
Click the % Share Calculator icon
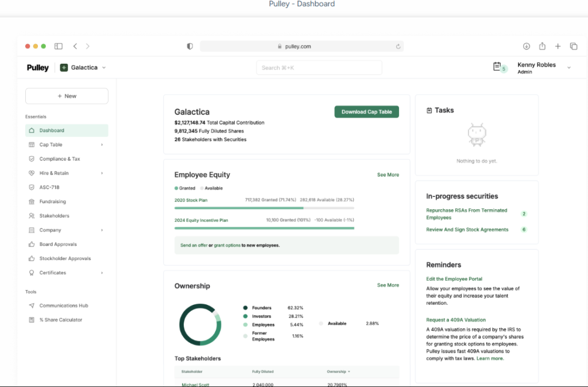point(32,320)
